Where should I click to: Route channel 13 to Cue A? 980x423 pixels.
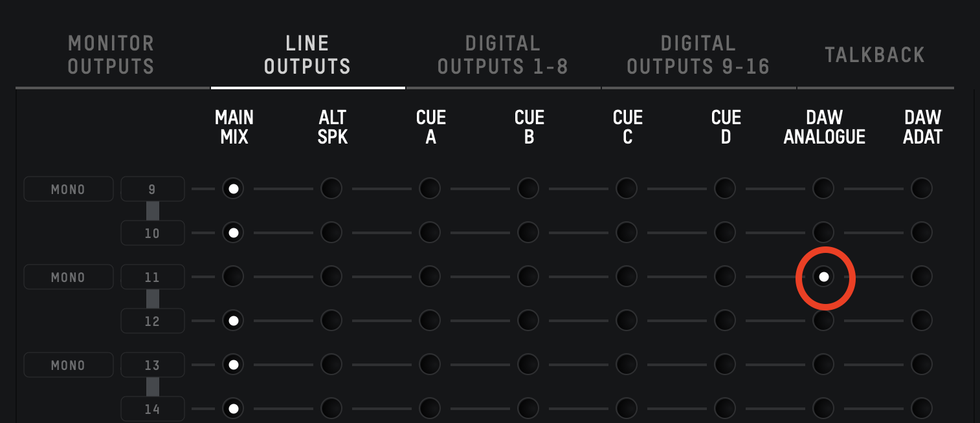point(430,364)
